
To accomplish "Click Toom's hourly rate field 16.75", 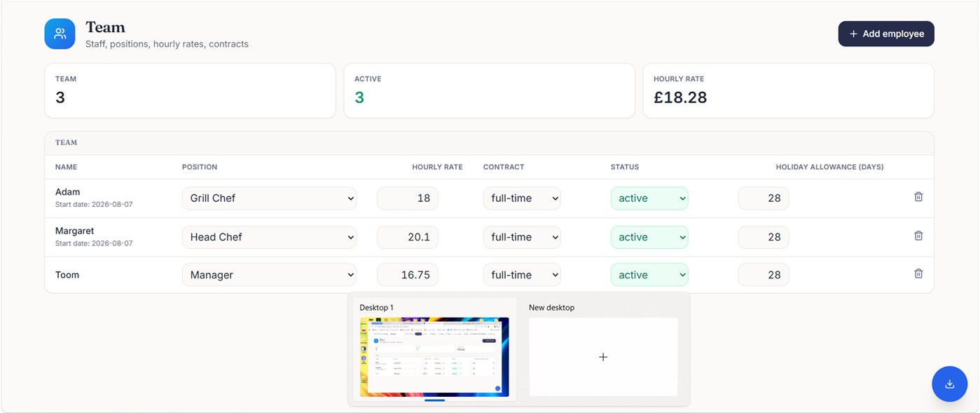I will [408, 275].
